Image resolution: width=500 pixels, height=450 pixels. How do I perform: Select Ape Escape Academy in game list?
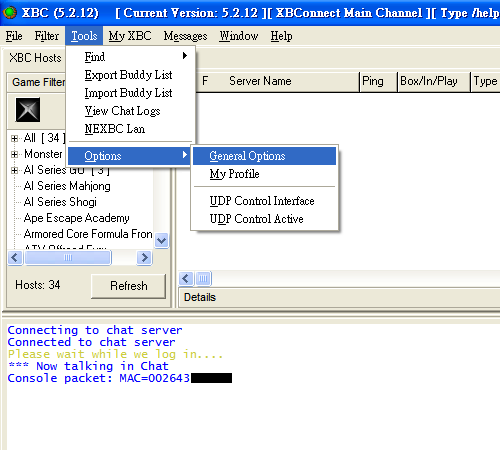pos(76,218)
